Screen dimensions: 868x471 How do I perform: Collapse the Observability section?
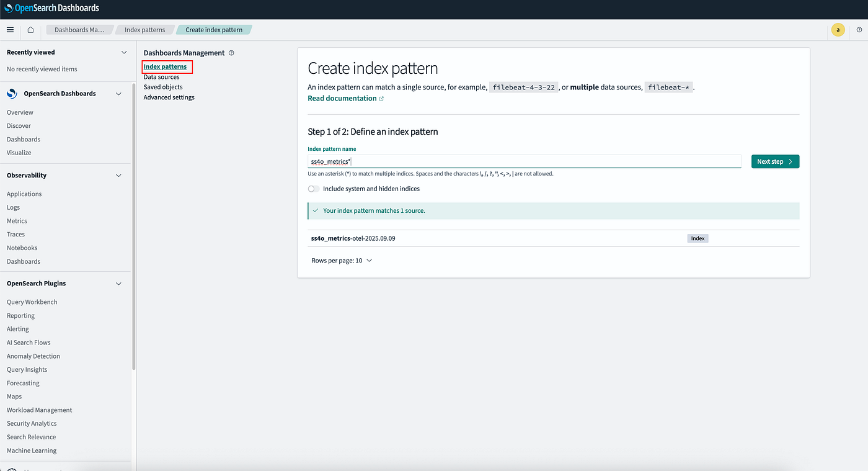pyautogui.click(x=119, y=176)
